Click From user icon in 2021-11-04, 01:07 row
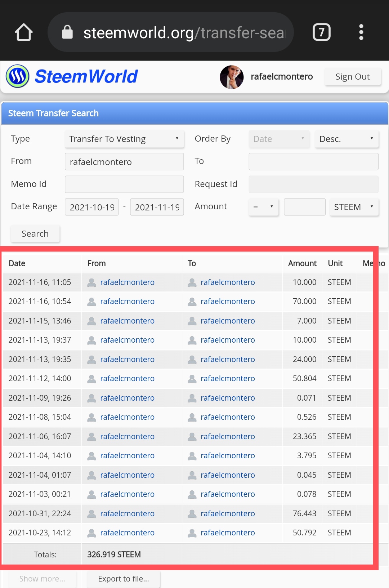This screenshot has height=588, width=389. click(x=92, y=475)
